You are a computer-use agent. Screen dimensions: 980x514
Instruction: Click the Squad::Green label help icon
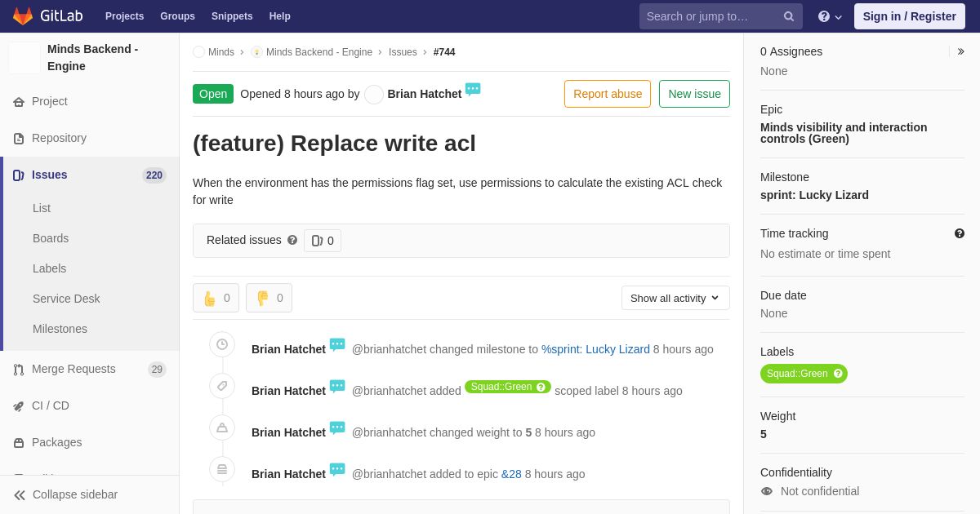838,374
